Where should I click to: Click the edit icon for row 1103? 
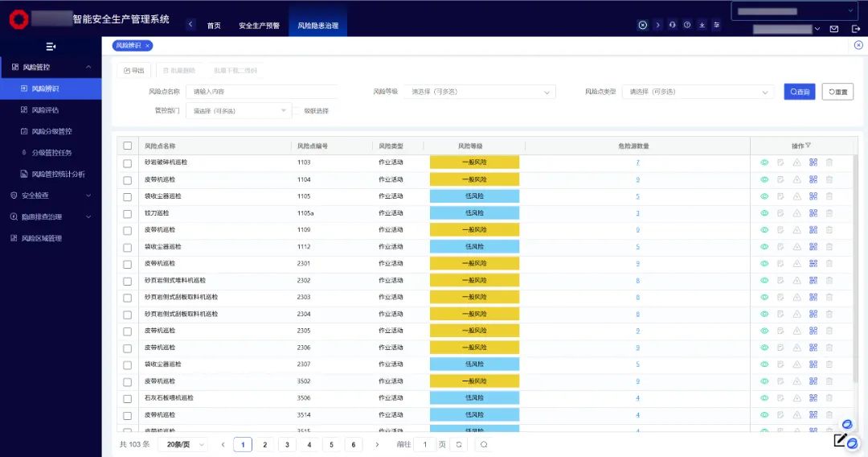(780, 163)
